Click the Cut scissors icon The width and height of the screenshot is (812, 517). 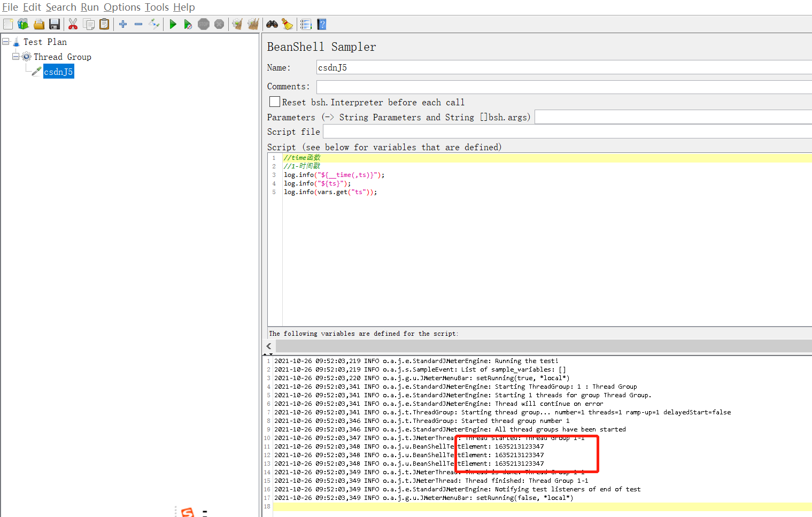[x=73, y=24]
